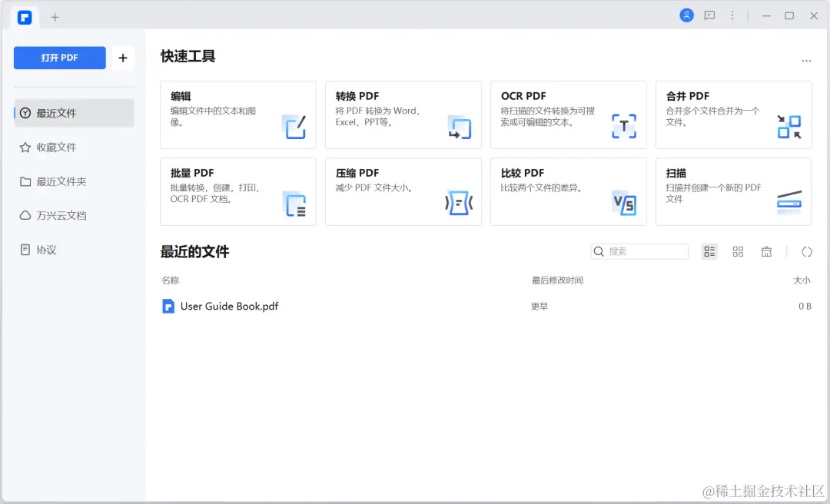Viewport: 830px width, 504px height.
Task: Click the 打开 PDF button
Action: [x=59, y=58]
